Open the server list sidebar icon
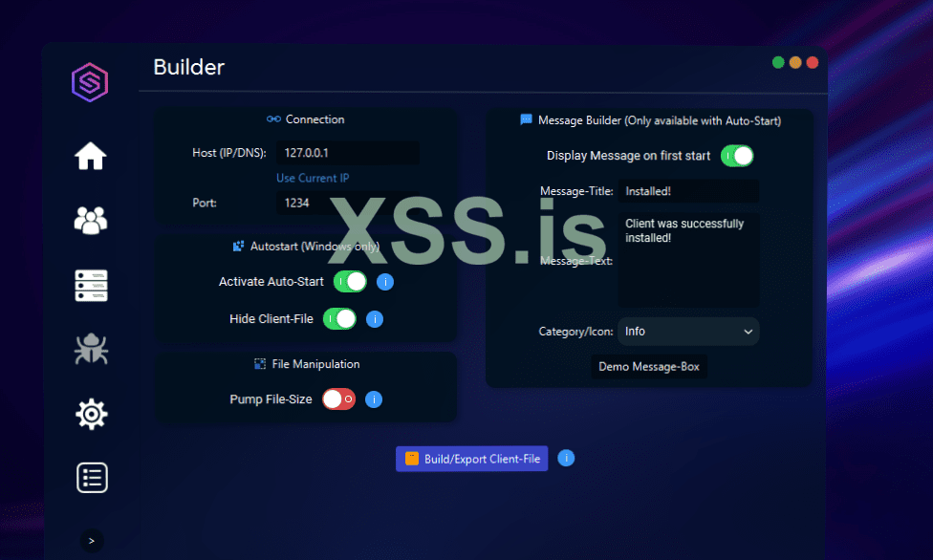This screenshot has width=933, height=560. pos(91,286)
